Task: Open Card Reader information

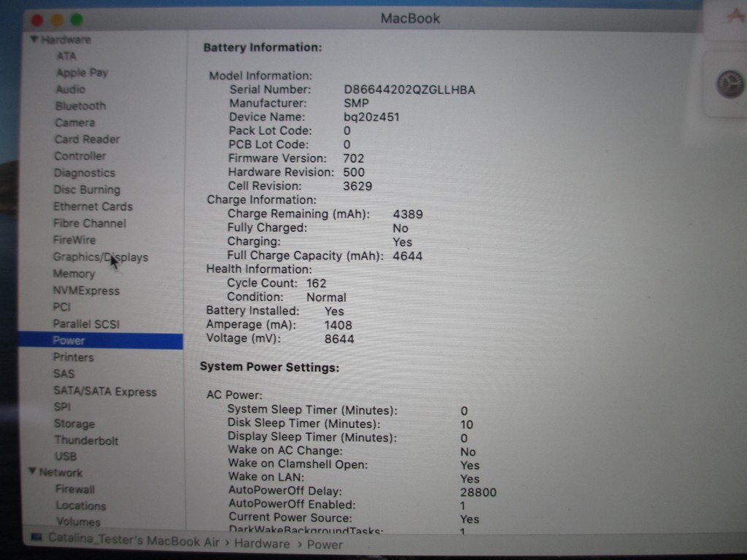Action: point(87,139)
